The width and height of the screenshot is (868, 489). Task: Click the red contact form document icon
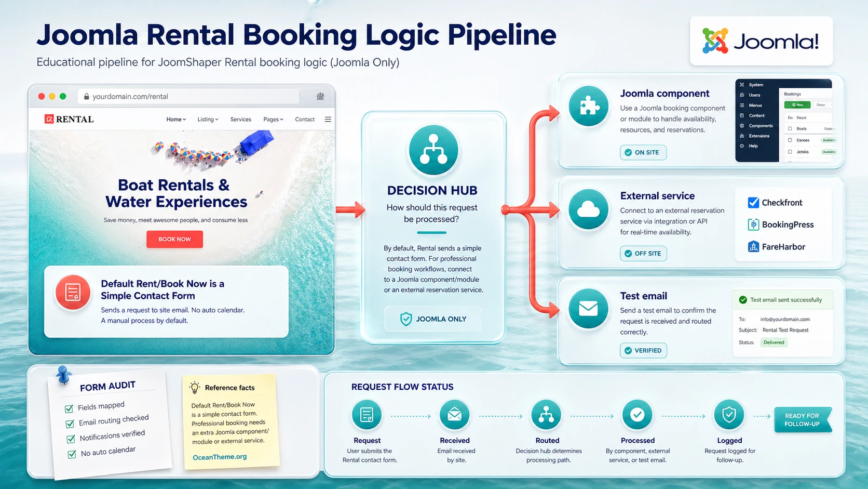click(73, 293)
